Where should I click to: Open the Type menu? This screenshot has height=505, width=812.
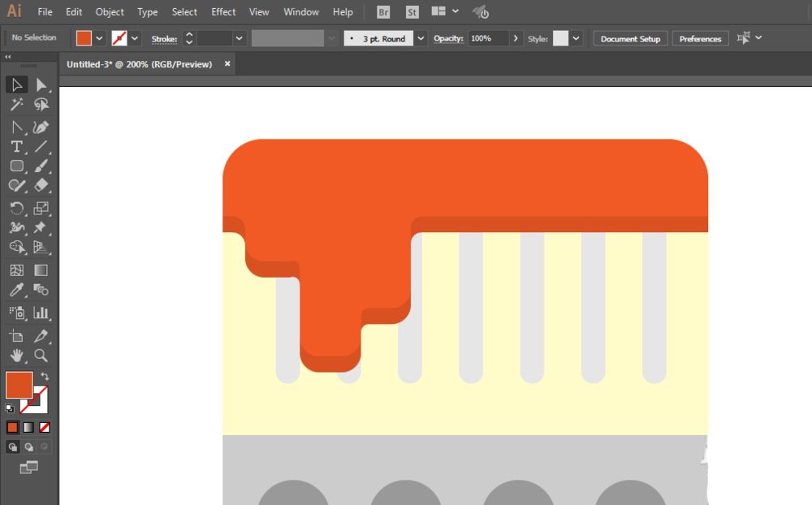(148, 12)
